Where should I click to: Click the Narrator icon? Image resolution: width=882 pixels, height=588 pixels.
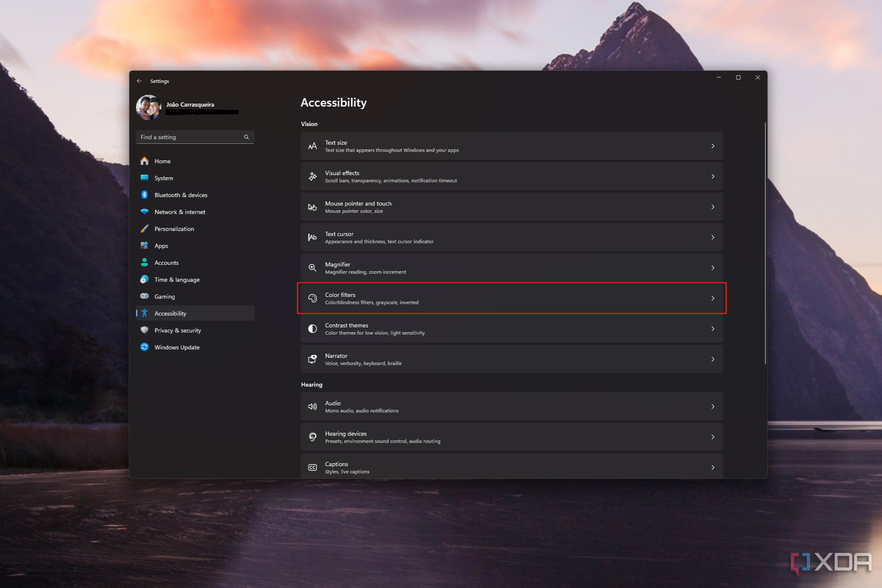click(x=312, y=359)
